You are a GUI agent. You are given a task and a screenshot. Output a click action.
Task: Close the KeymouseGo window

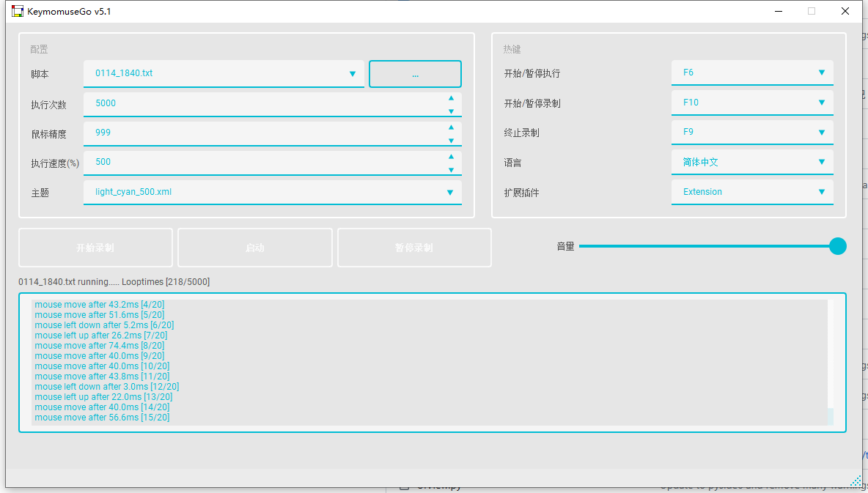(845, 11)
